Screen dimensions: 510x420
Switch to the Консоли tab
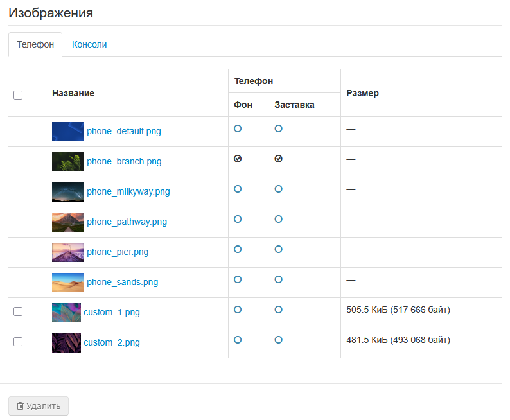coord(89,45)
